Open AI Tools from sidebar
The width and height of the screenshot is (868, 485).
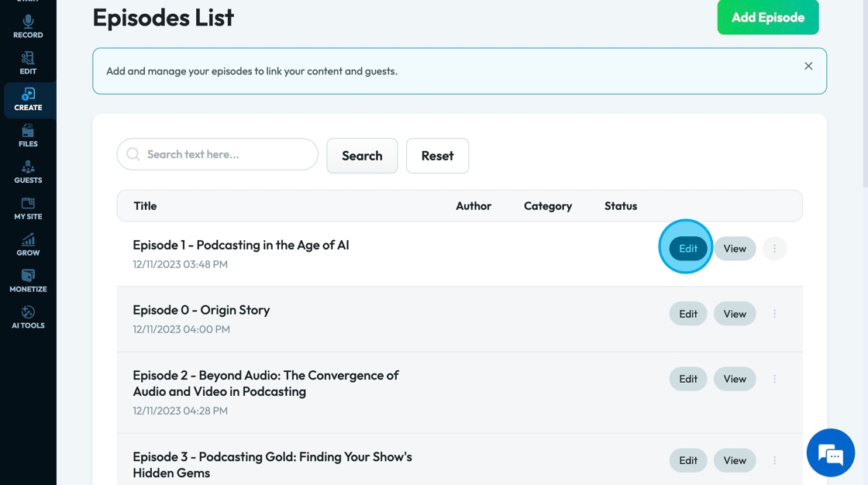pyautogui.click(x=28, y=318)
